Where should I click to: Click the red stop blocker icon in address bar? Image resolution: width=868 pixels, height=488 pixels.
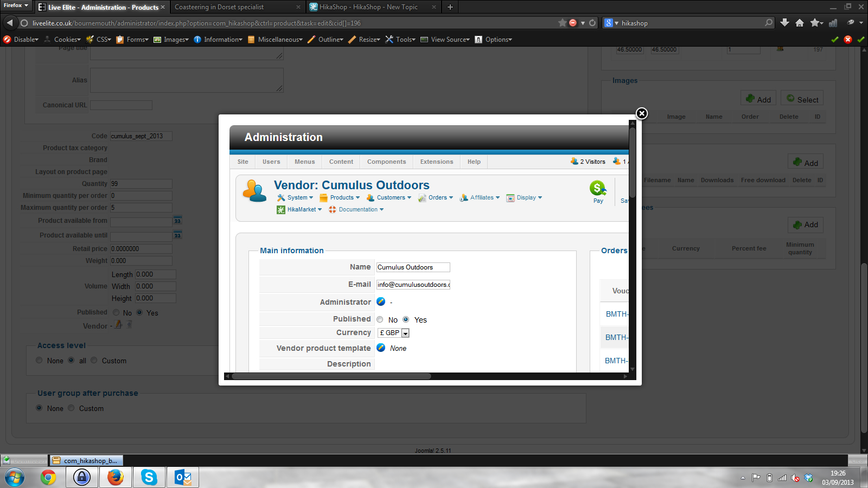coord(573,23)
